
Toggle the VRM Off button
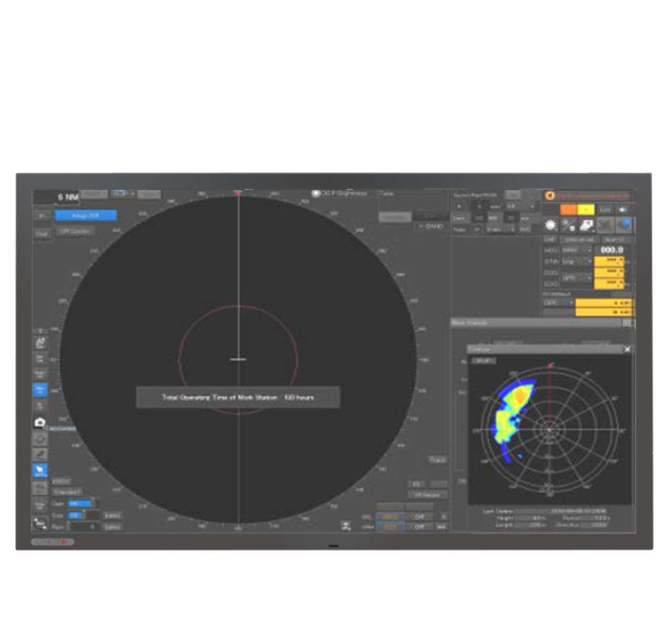point(419,526)
